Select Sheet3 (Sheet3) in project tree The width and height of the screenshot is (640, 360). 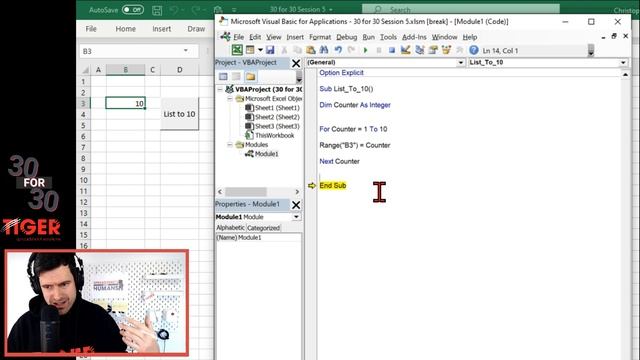(277, 126)
